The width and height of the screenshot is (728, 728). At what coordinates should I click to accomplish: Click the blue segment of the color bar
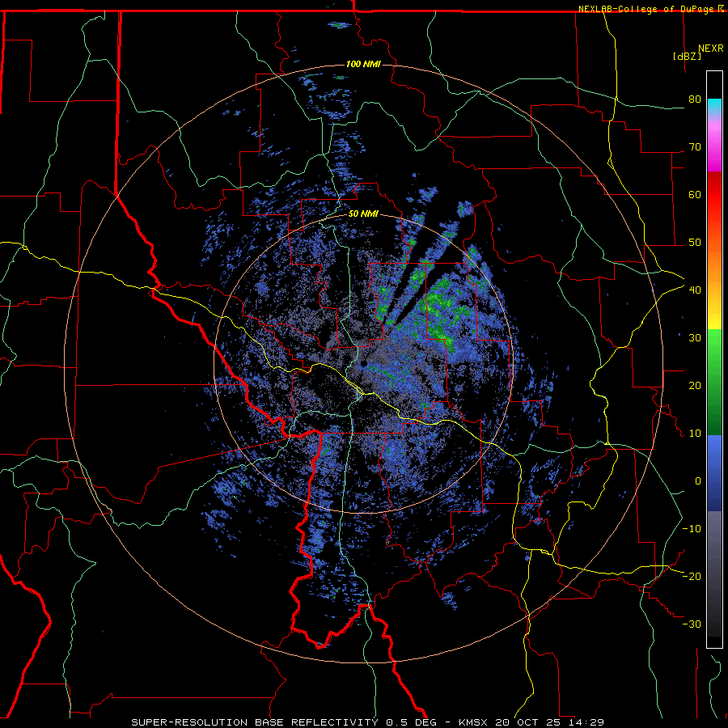[x=714, y=473]
